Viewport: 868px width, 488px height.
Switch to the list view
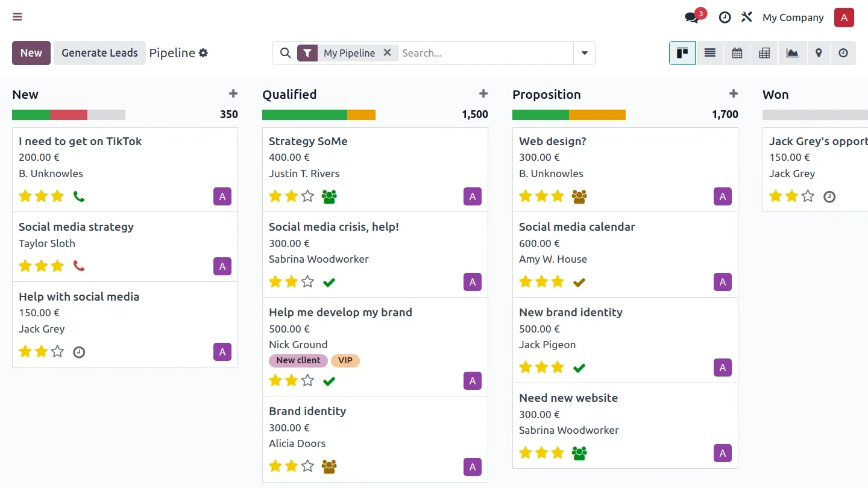click(x=710, y=53)
